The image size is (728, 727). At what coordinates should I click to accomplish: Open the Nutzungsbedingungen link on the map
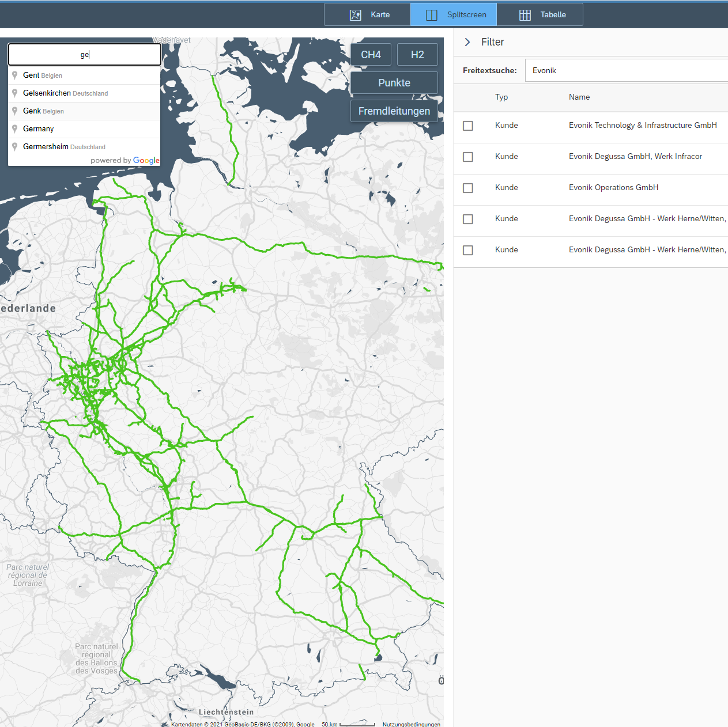pos(412,724)
